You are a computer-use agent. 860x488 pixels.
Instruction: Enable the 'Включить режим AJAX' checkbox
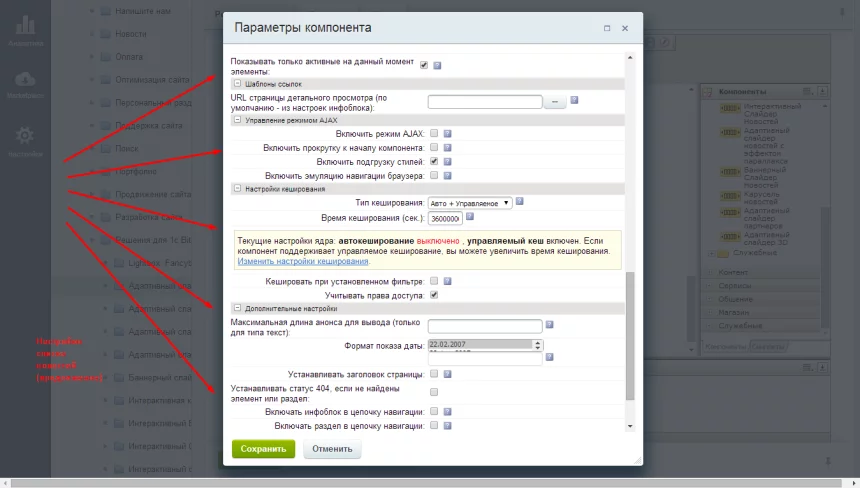(434, 133)
